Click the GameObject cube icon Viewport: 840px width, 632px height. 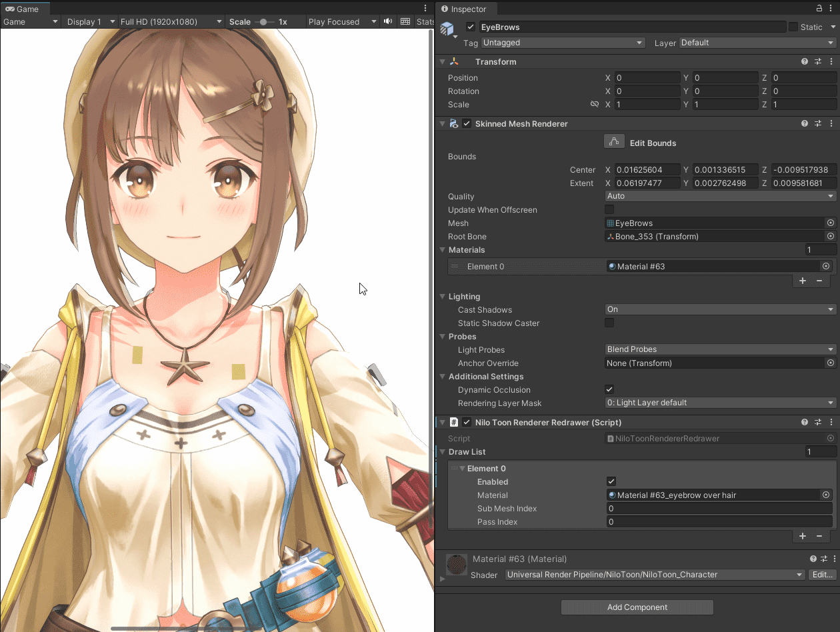pyautogui.click(x=447, y=29)
